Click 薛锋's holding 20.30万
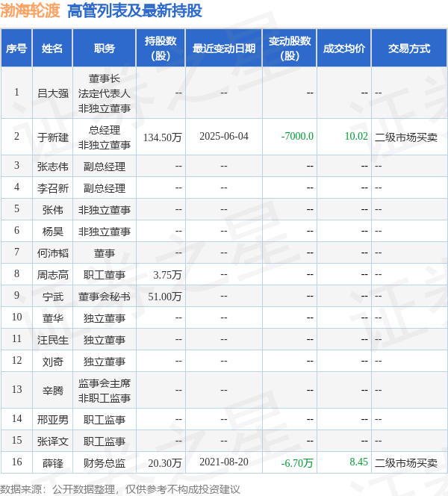 coord(165,463)
